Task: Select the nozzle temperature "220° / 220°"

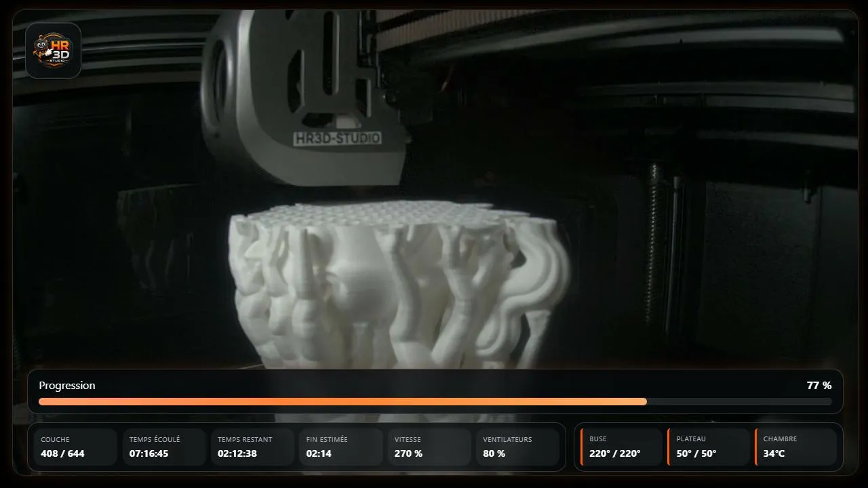Action: [614, 453]
